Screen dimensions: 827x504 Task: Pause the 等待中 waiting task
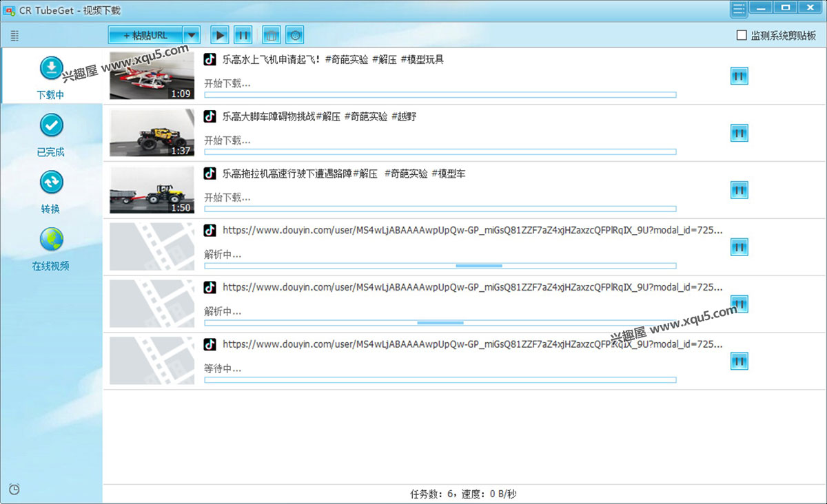pyautogui.click(x=739, y=361)
